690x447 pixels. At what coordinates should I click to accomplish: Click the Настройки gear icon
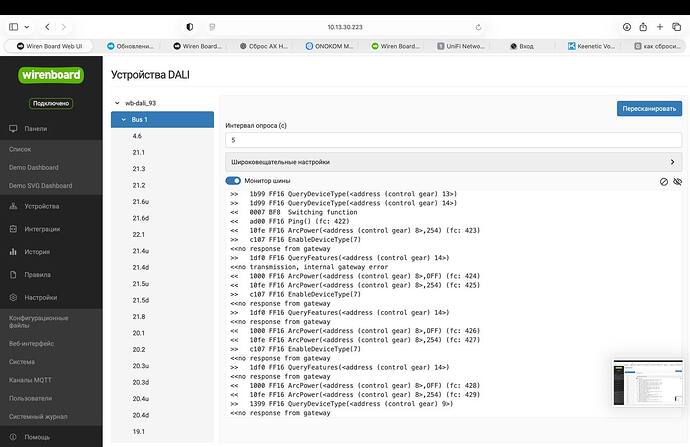click(13, 297)
